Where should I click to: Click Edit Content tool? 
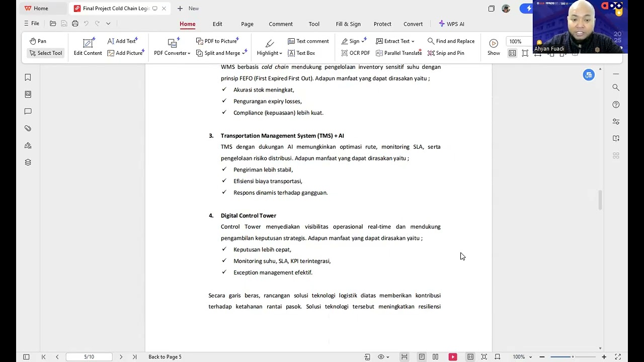click(x=88, y=47)
